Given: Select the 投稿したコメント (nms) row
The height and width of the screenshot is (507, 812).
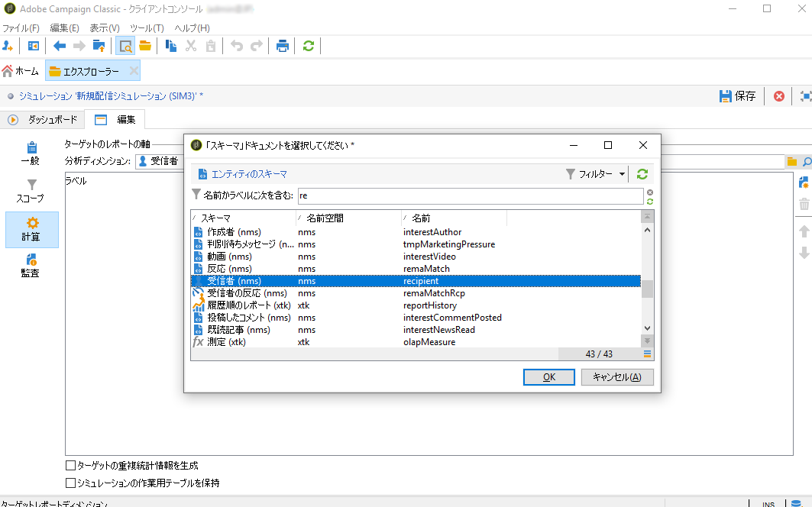Looking at the screenshot, I should (x=416, y=318).
